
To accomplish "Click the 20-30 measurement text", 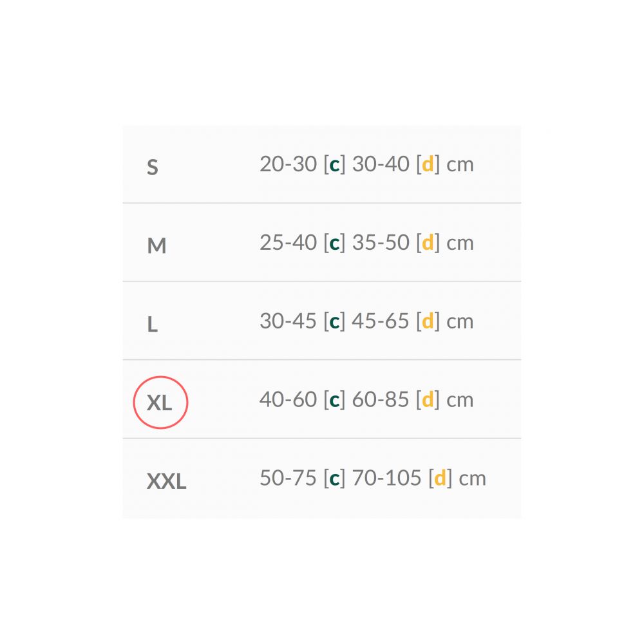I will pos(289,164).
